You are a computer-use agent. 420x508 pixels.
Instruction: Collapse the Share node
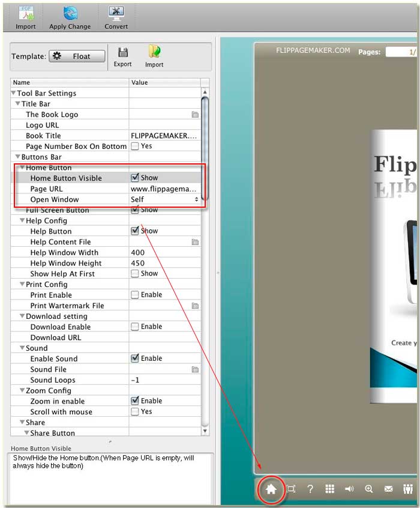(22, 422)
